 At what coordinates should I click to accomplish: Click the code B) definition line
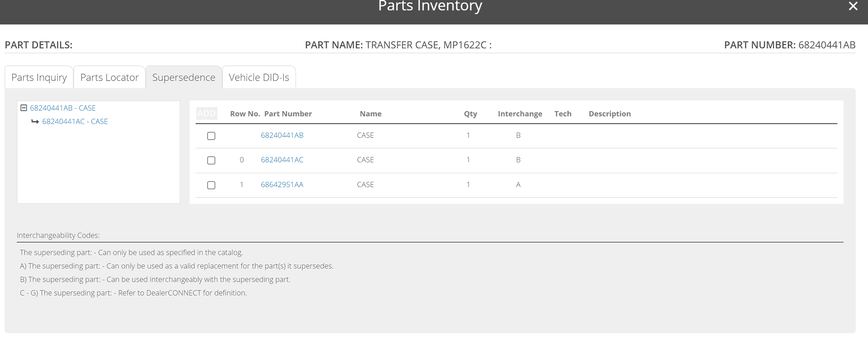[x=155, y=279]
